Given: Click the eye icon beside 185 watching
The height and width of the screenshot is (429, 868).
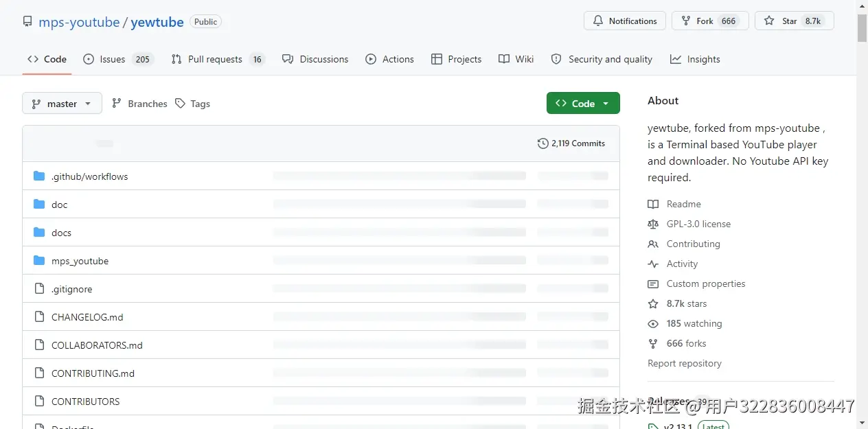Looking at the screenshot, I should [653, 323].
